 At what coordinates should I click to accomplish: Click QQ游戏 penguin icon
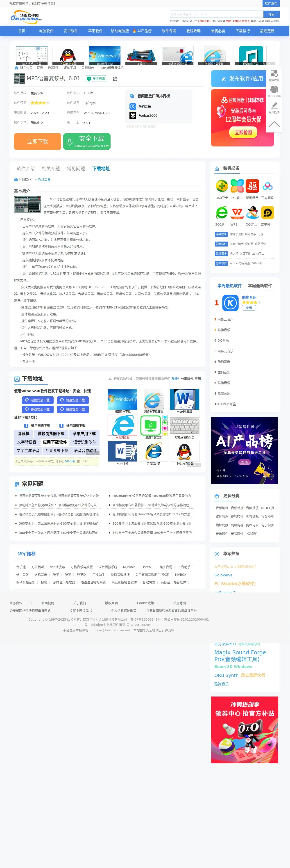pyautogui.click(x=252, y=213)
